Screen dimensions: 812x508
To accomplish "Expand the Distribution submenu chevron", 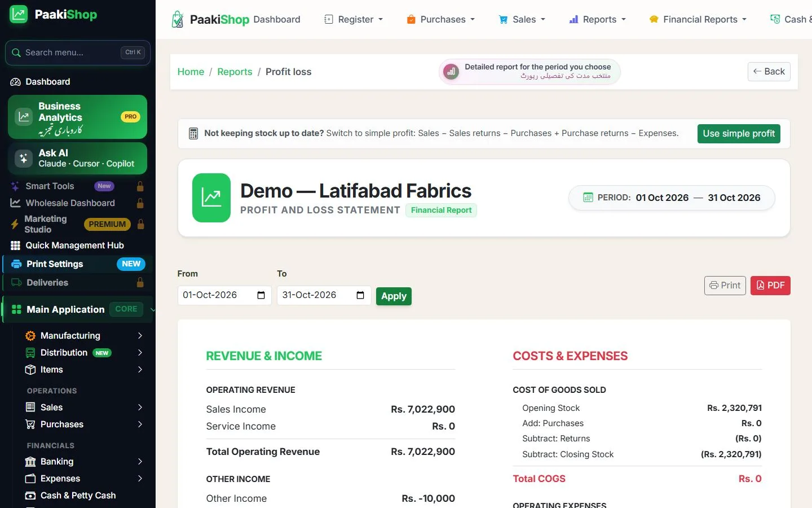I will pos(140,353).
